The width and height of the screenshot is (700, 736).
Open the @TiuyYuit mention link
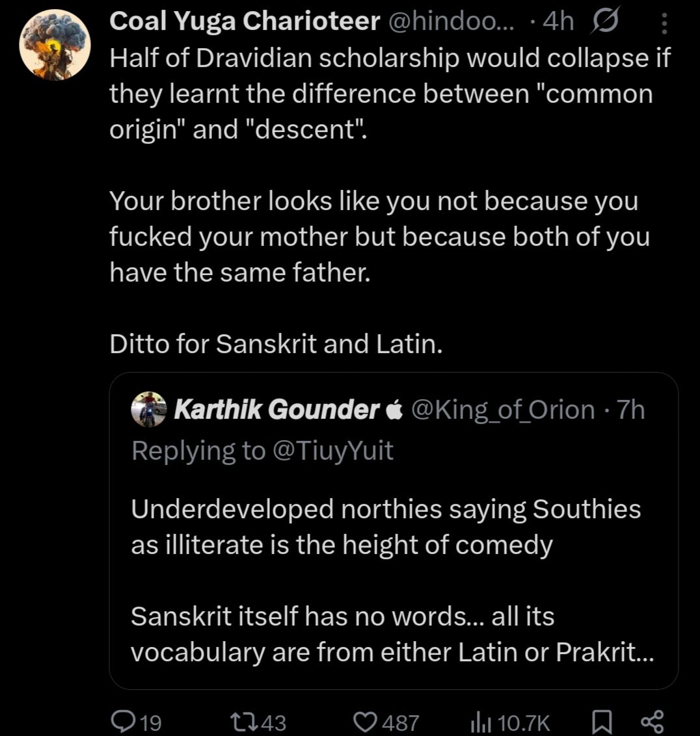[332, 451]
